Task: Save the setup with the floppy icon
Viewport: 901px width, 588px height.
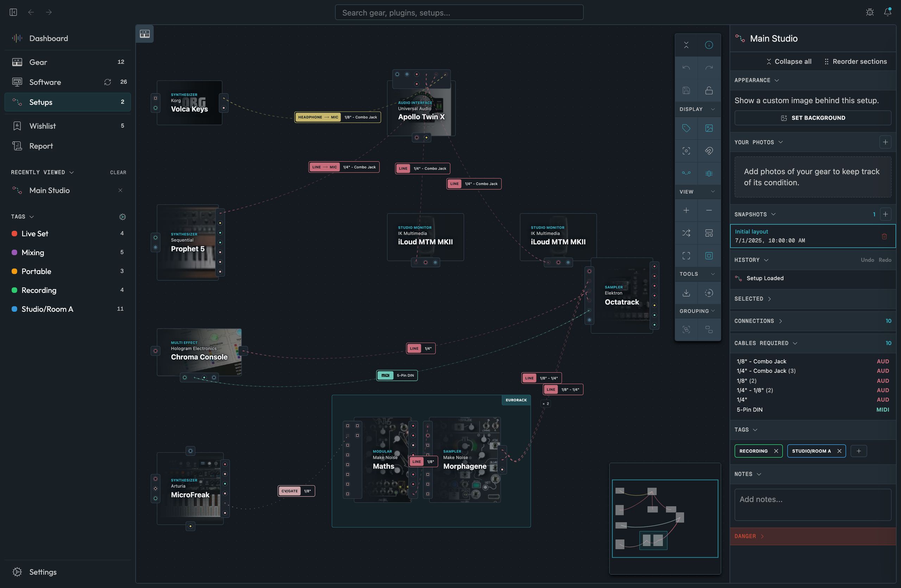Action: (686, 90)
